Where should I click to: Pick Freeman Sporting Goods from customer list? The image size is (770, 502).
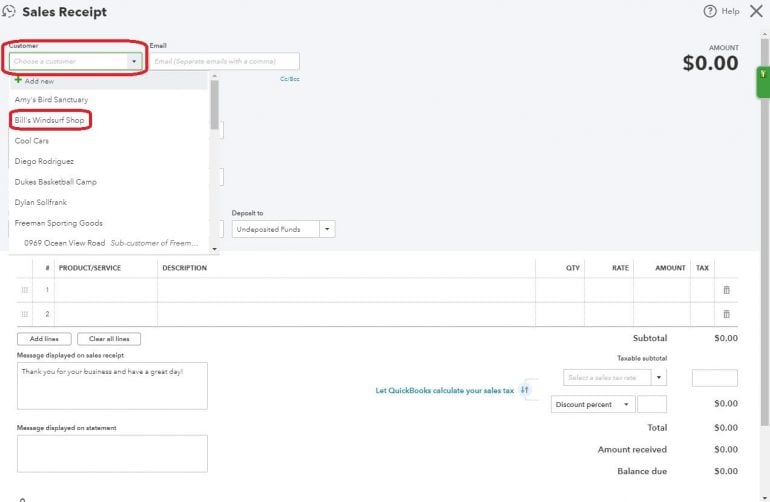[58, 223]
